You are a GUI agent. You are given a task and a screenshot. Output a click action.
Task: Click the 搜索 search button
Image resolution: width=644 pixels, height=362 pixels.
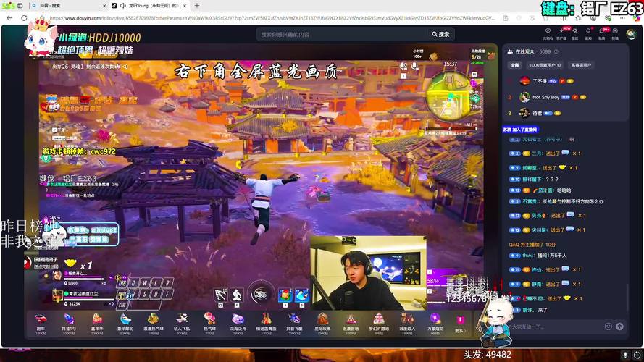(440, 34)
